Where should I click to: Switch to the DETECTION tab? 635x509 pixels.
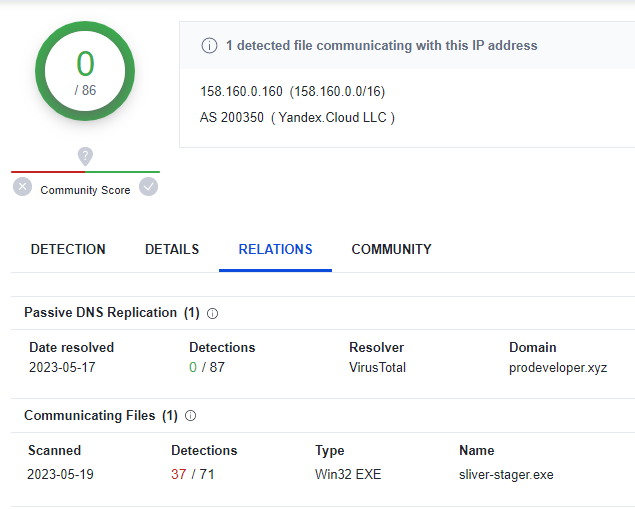click(x=68, y=249)
